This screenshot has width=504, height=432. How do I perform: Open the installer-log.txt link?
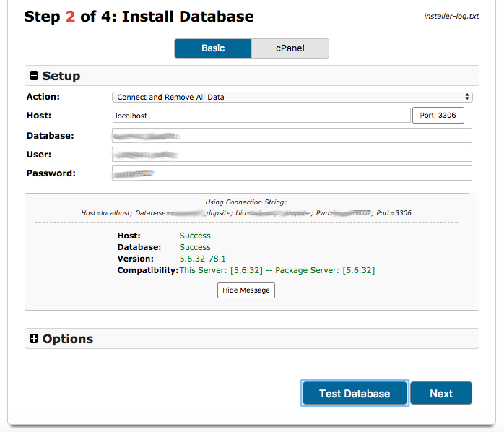tap(451, 16)
